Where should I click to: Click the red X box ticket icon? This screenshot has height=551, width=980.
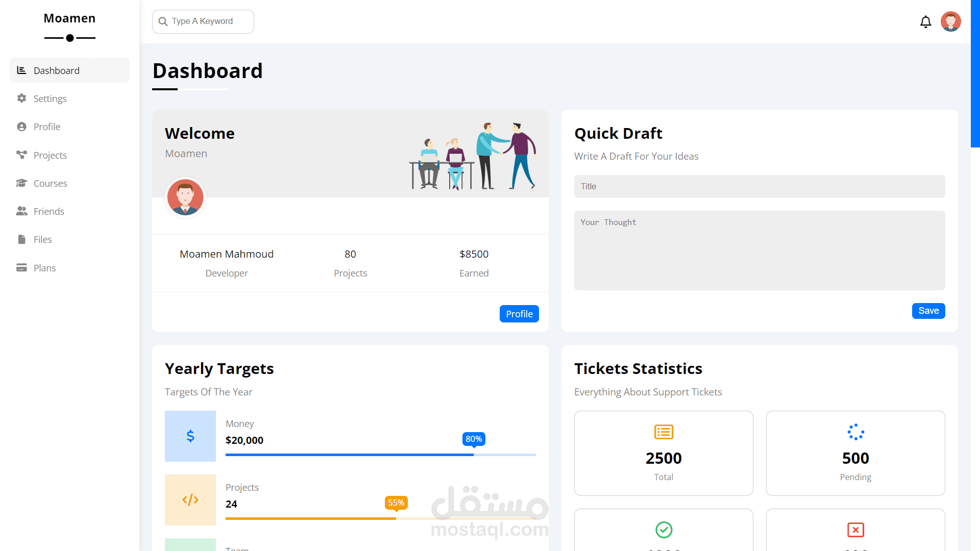pos(855,530)
